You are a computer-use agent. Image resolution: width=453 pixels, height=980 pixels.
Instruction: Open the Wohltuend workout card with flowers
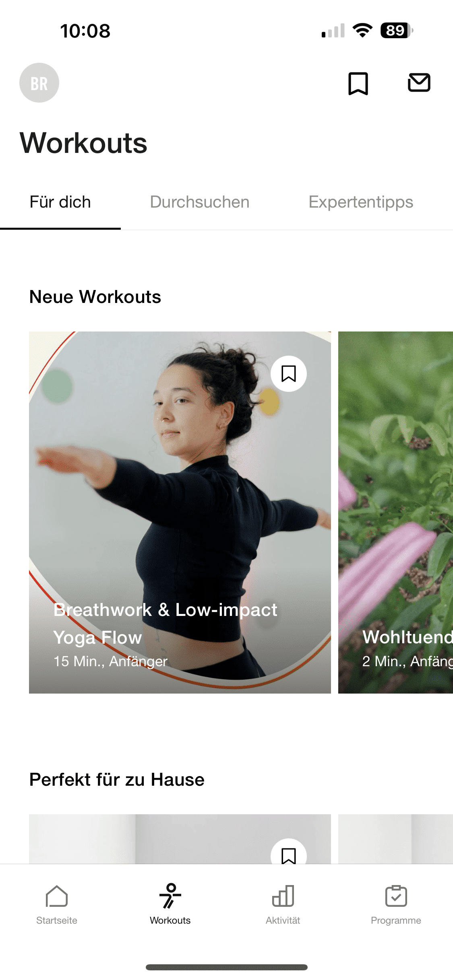[x=395, y=513]
